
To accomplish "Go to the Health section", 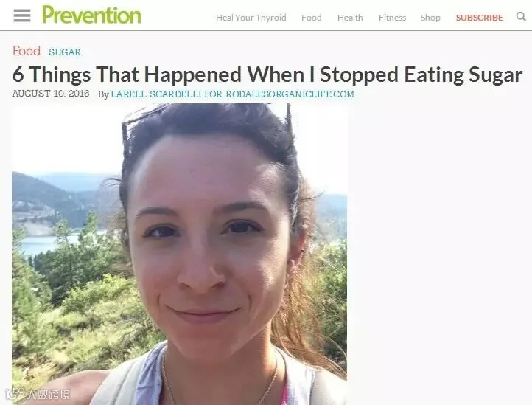I will point(350,18).
